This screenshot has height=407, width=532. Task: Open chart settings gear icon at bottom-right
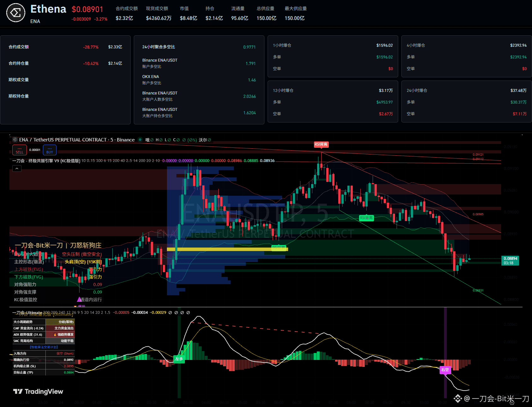[x=512, y=403]
